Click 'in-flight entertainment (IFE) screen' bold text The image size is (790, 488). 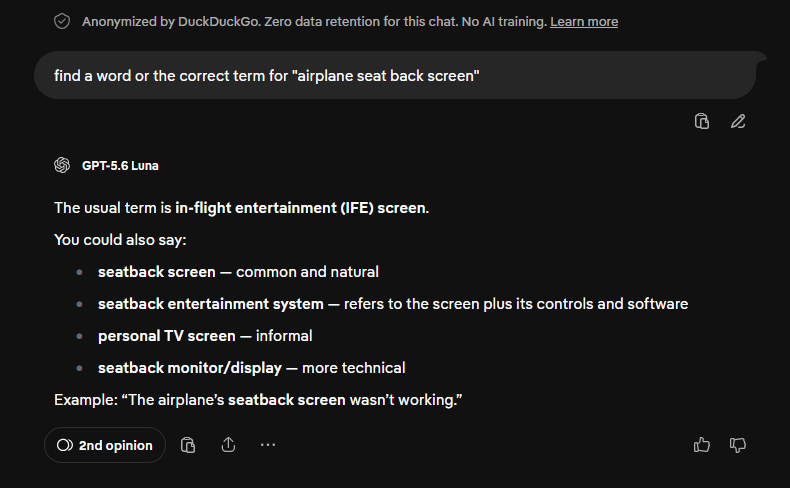301,208
